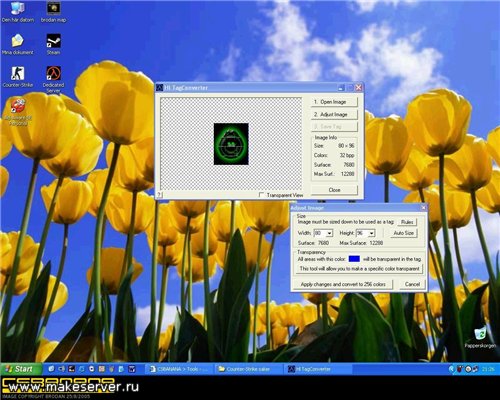Click the tagged image preview thumbnail

click(231, 144)
